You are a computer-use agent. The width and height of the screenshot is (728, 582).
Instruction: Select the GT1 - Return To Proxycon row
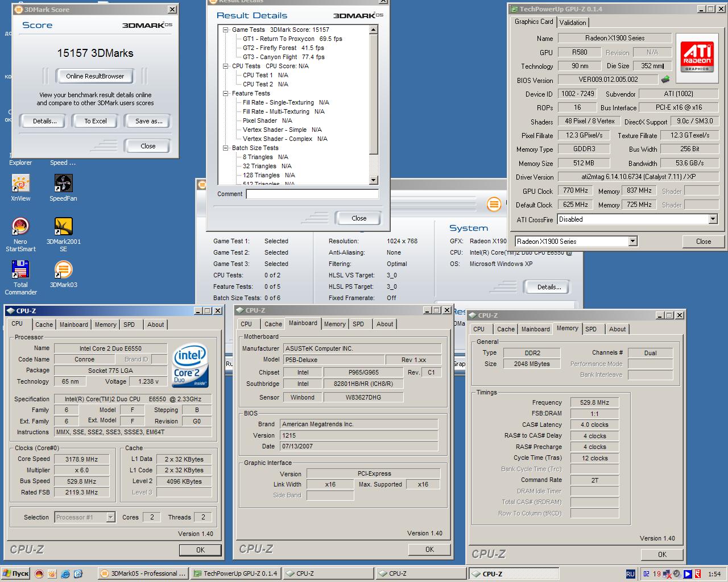pyautogui.click(x=292, y=39)
